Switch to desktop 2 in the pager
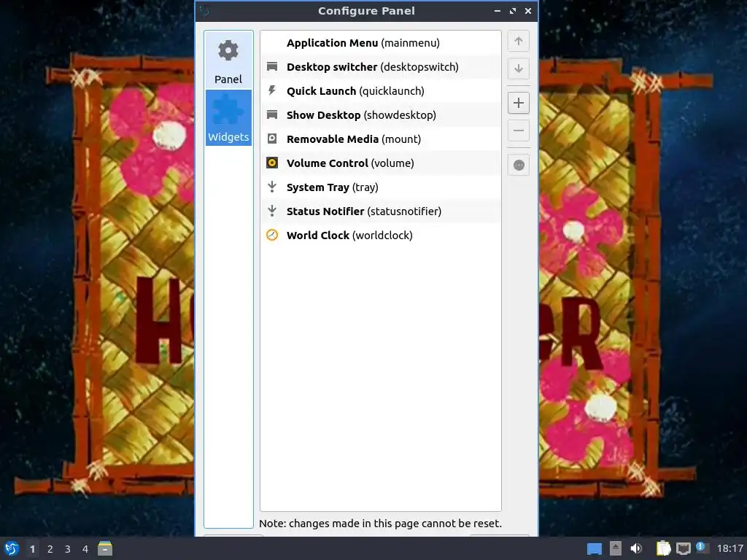747x560 pixels. (x=50, y=549)
